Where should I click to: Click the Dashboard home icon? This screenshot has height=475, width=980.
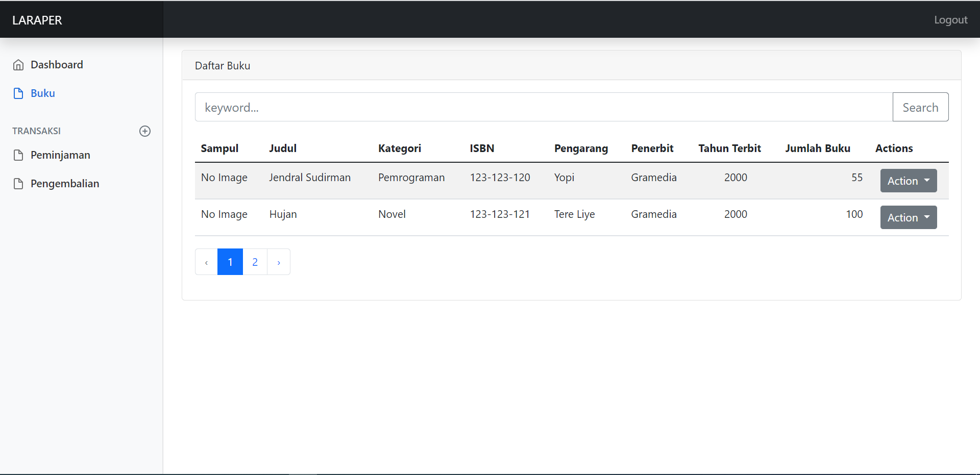18,65
